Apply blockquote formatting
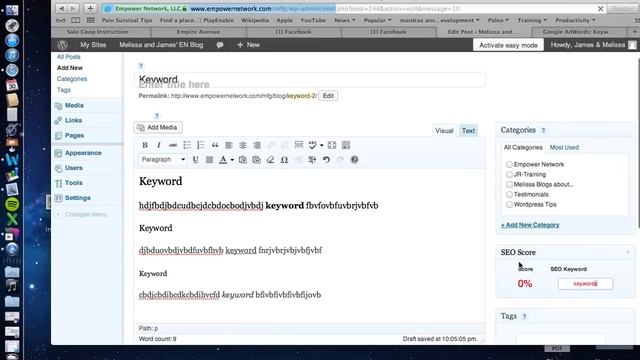This screenshot has width=640, height=360. pos(215,145)
